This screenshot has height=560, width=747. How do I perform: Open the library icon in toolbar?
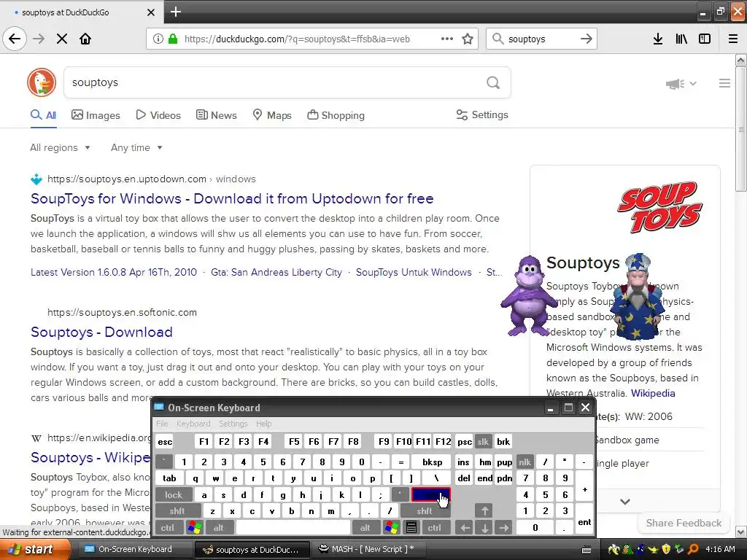point(681,39)
